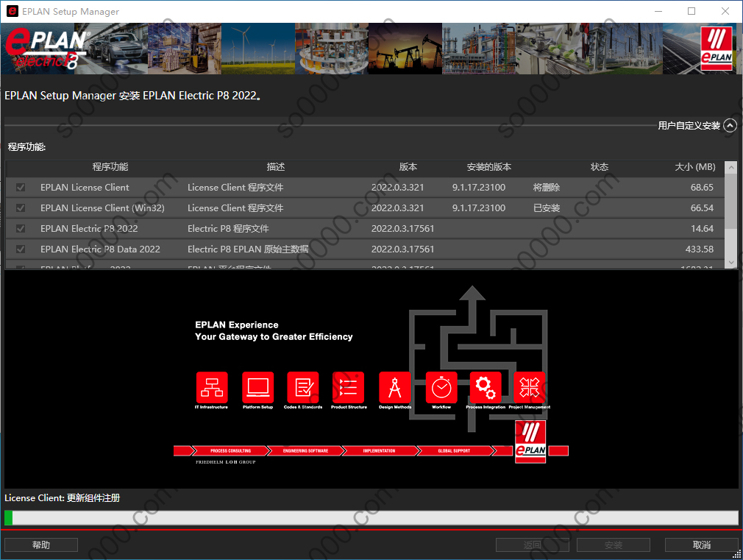Click the wind turbines banner image
The image size is (743, 560).
pyautogui.click(x=257, y=49)
